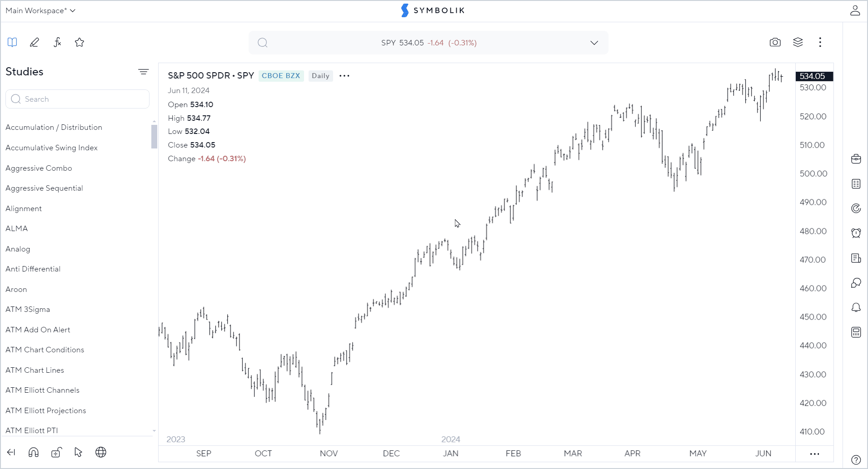
Task: Change the Daily interval selector
Action: click(321, 76)
